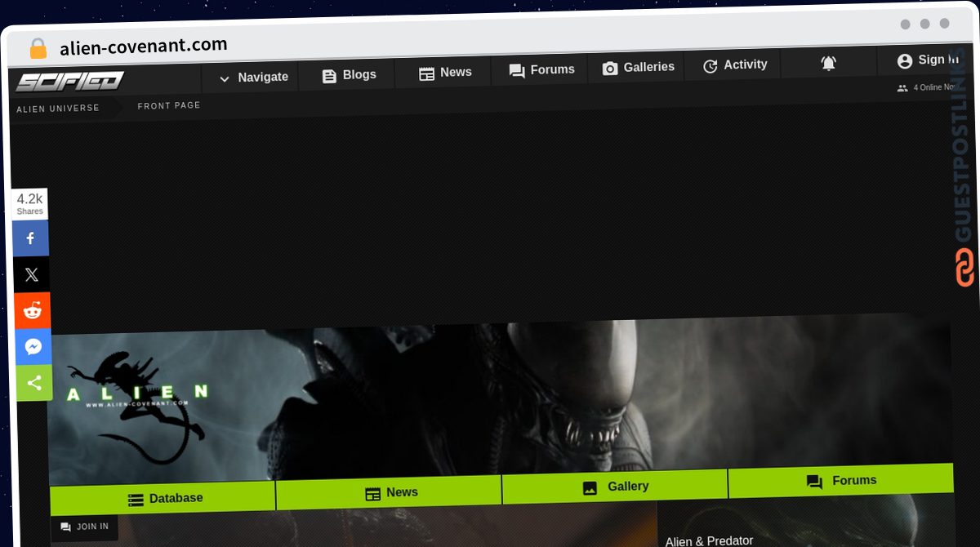Click the browser address bar URL

pyautogui.click(x=144, y=47)
